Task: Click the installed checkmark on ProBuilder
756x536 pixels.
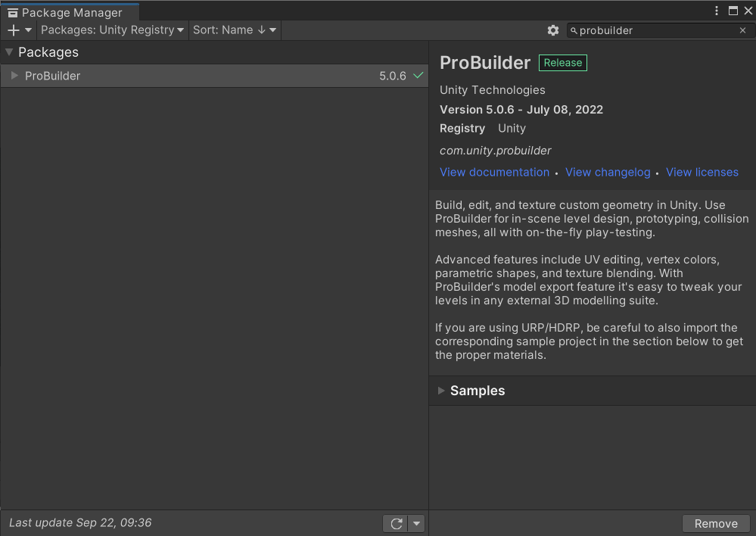Action: point(418,75)
